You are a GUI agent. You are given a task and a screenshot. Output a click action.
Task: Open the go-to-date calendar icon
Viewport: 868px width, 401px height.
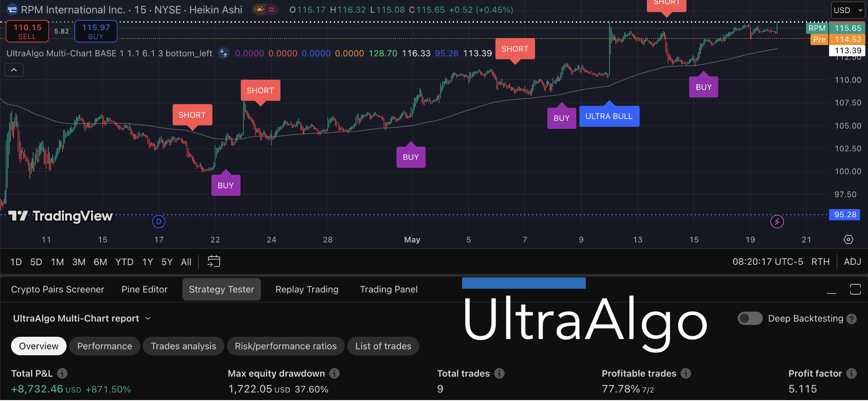213,262
